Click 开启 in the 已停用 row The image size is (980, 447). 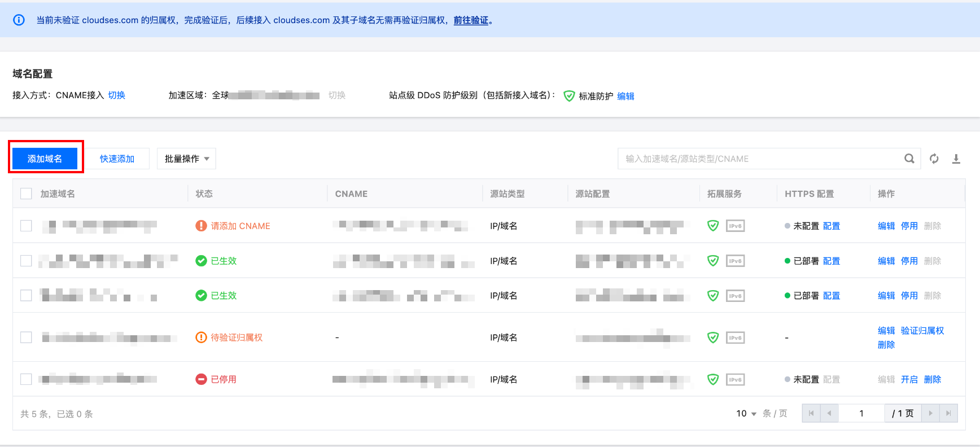909,379
